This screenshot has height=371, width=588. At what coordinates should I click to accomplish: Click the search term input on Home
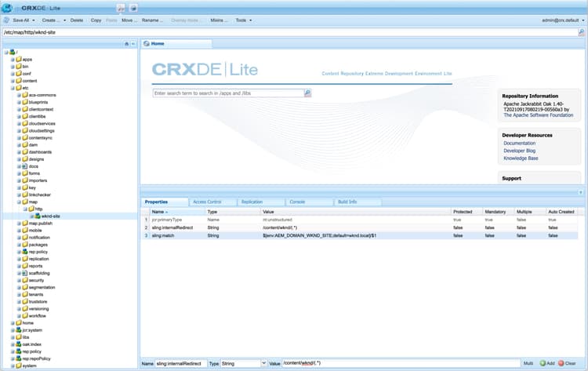pyautogui.click(x=228, y=93)
